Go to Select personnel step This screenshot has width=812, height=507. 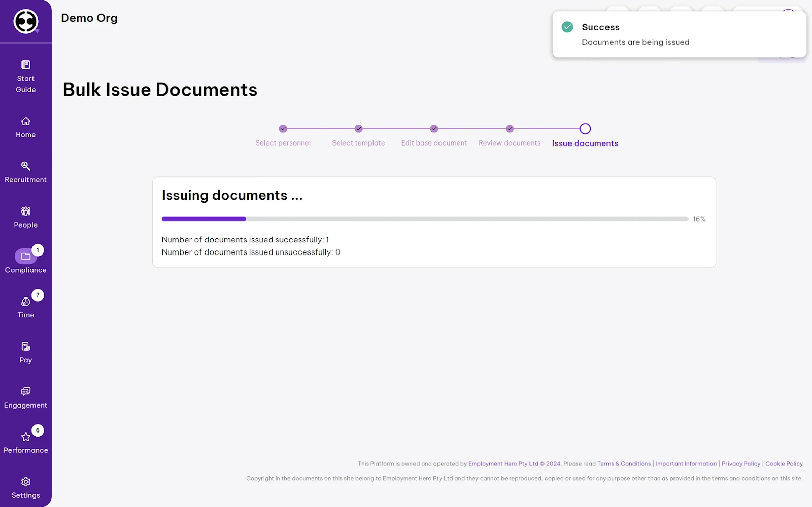(x=283, y=143)
